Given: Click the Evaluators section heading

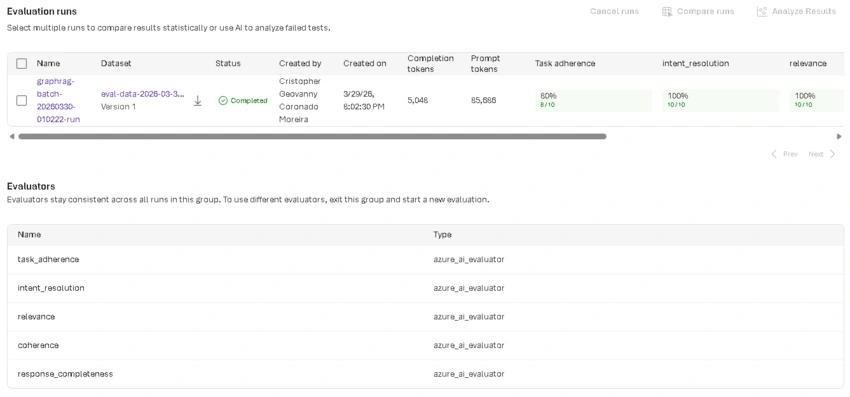Looking at the screenshot, I should pos(31,187).
